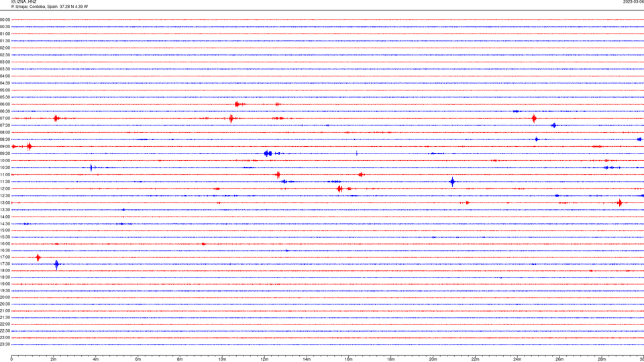This screenshot has height=362, width=644.
Task: Select the 21:00 trace time label
Action: 5,310
